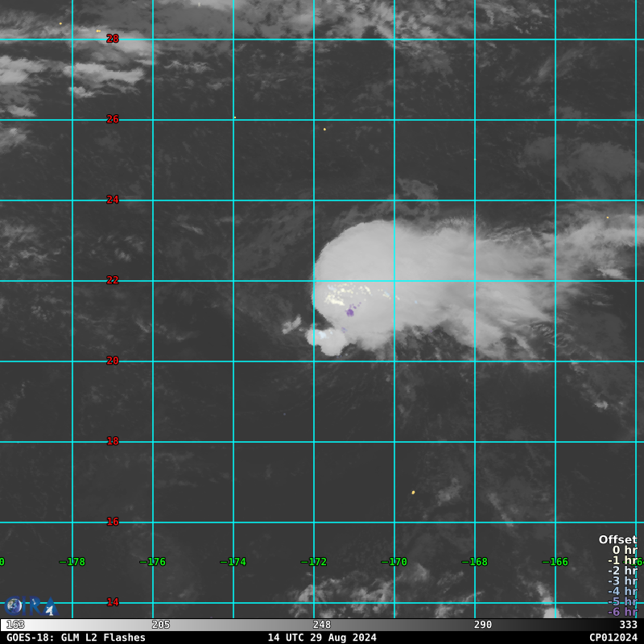Click the 333 colorbar value
Viewport: 644px width, 644px height.
[x=629, y=625]
